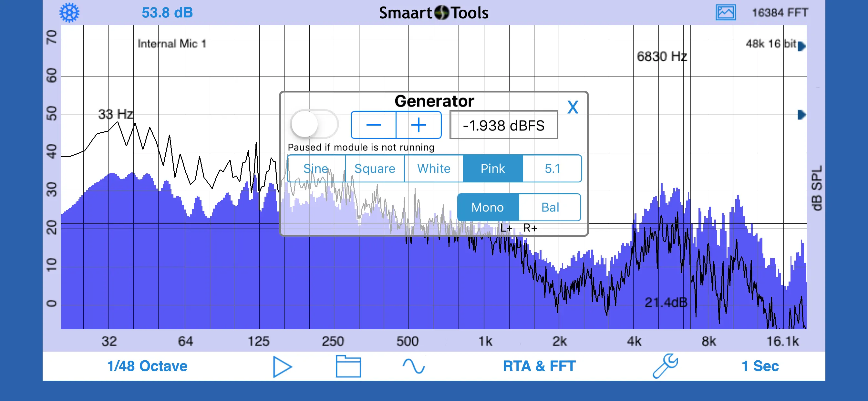Choose the 5.1 signal option
Image resolution: width=868 pixels, height=401 pixels.
click(552, 169)
